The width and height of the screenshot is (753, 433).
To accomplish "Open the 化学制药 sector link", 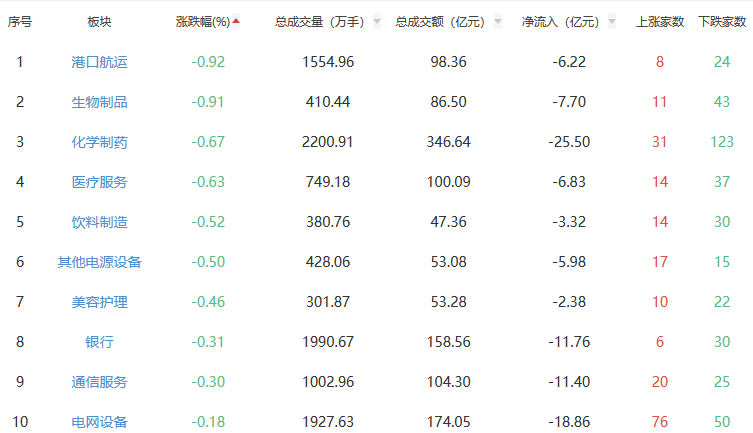I will click(x=100, y=142).
